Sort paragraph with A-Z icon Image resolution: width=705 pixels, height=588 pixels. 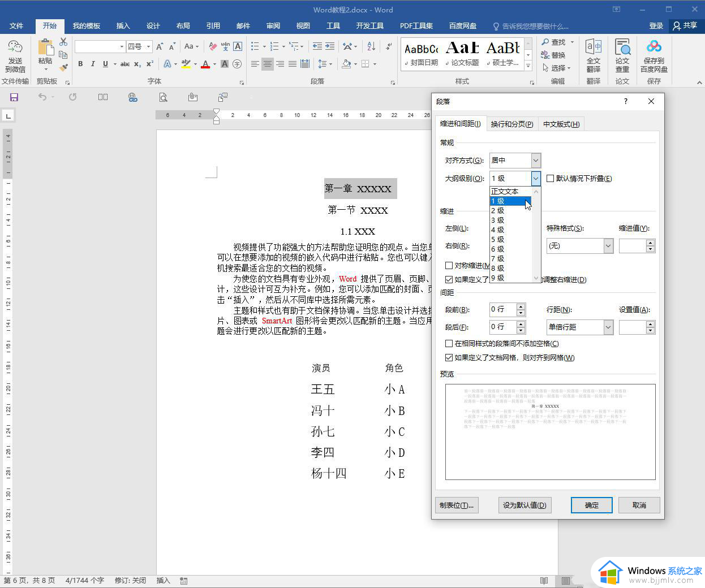[371, 46]
